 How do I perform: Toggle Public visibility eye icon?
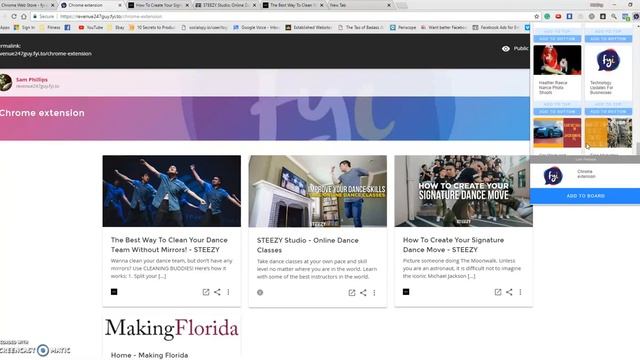click(x=506, y=49)
